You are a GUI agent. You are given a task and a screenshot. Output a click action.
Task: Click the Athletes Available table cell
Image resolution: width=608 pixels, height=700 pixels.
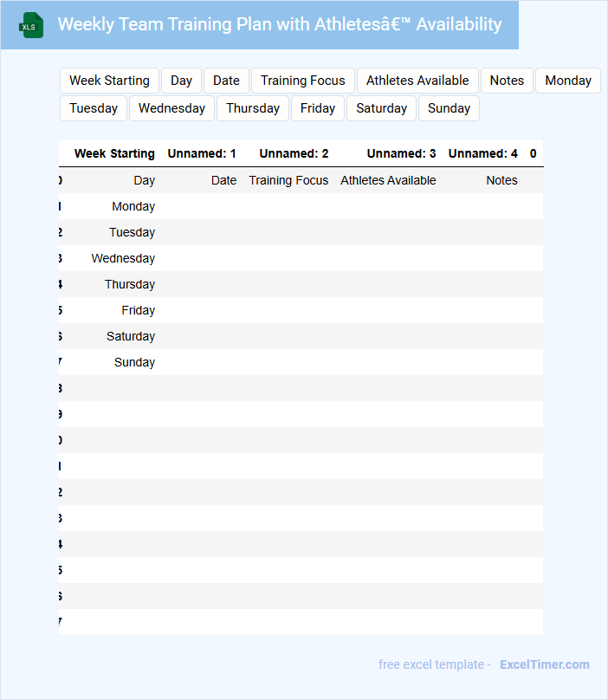tap(388, 180)
